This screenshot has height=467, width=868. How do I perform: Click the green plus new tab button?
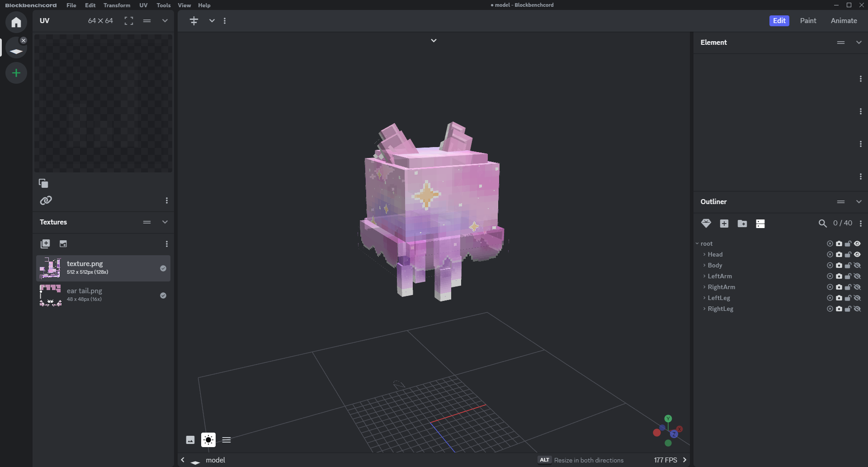coord(16,73)
